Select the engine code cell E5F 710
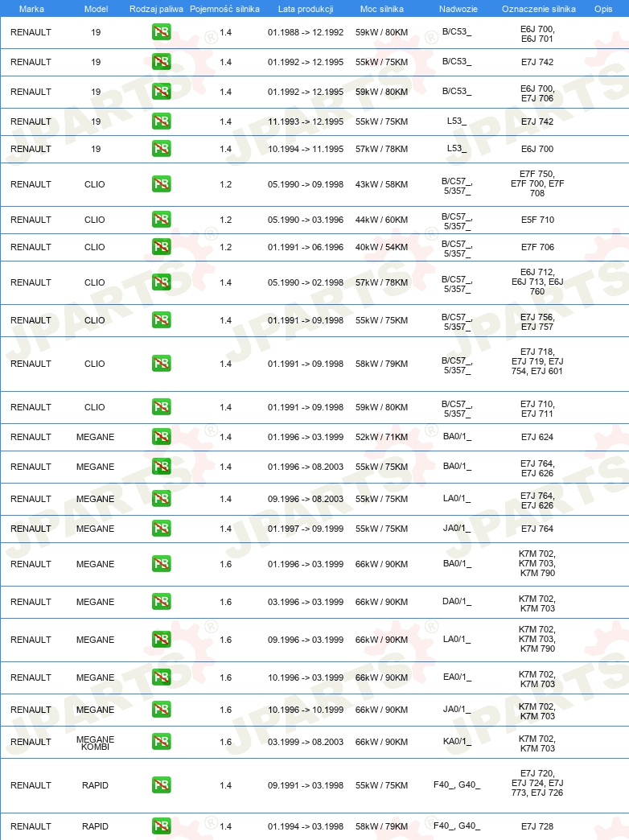The image size is (629, 840). (x=537, y=220)
